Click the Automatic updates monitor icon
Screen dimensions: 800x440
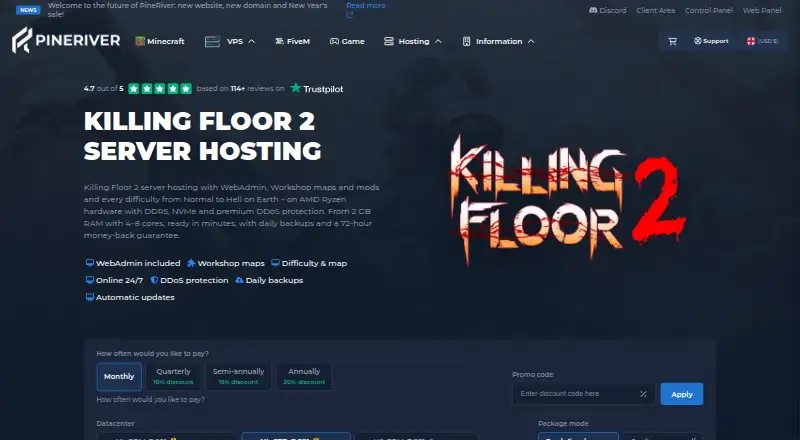click(x=90, y=297)
